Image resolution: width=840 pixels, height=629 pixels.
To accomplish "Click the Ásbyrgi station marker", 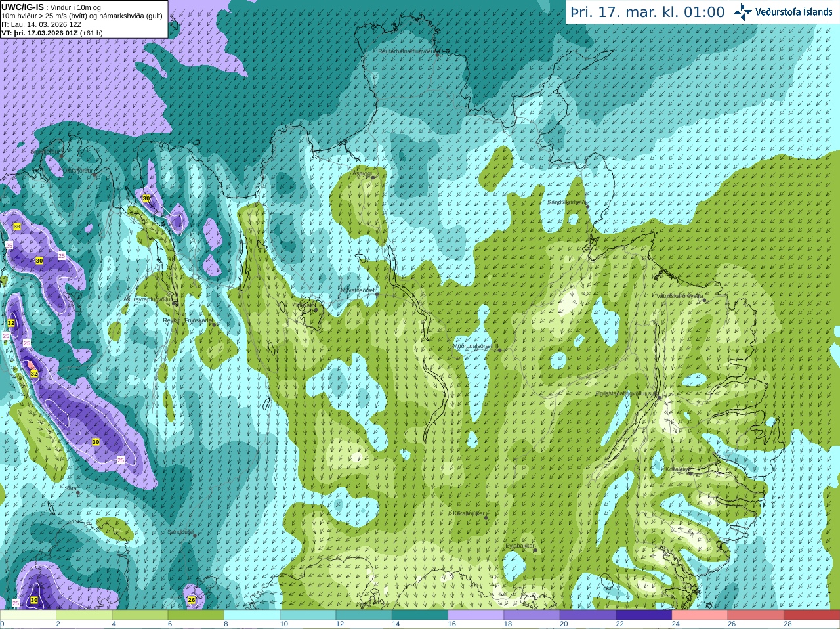I will pos(374,177).
